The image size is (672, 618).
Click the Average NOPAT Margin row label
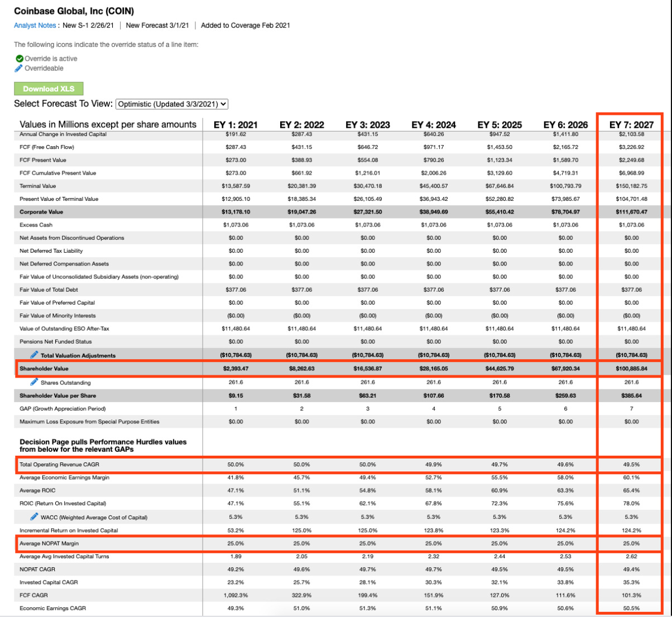(x=49, y=543)
